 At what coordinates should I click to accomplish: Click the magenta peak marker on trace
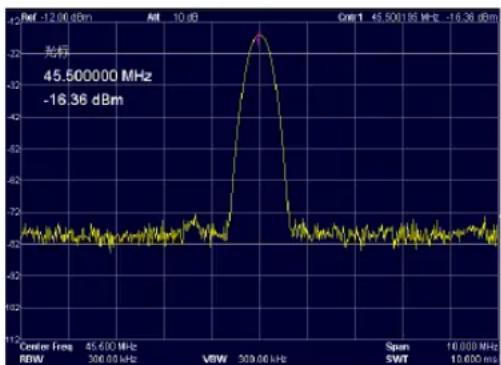[259, 38]
